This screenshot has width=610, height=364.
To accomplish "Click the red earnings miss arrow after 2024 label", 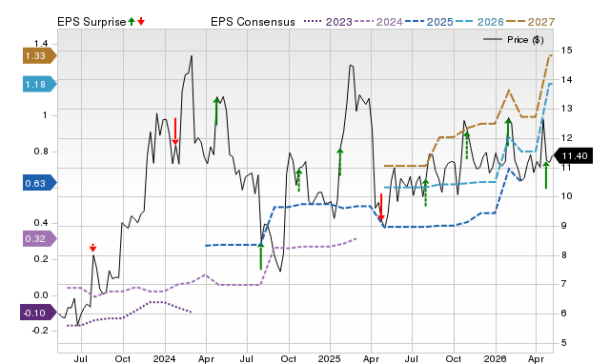I will 175,131.
